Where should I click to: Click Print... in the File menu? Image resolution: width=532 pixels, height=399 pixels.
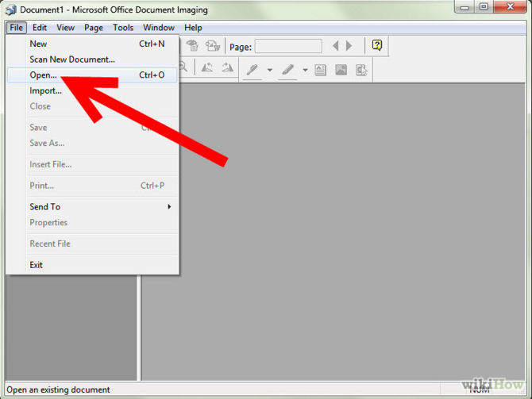92,186
